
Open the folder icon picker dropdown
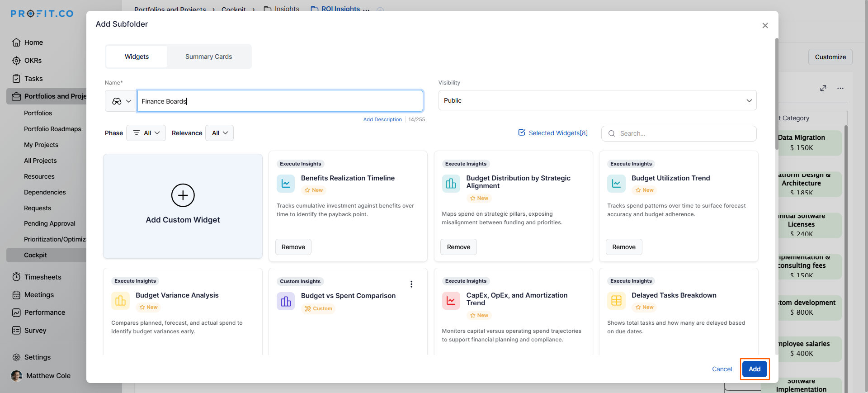tap(121, 101)
